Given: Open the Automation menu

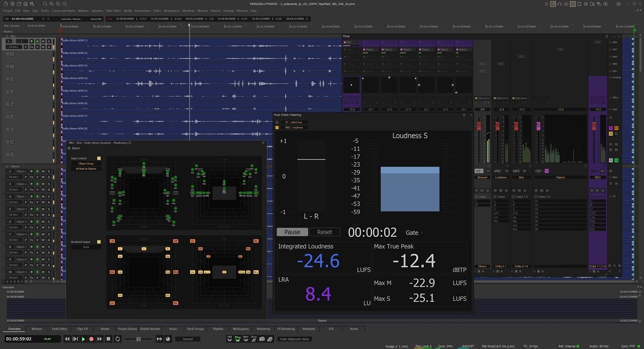Looking at the screenshot, I should tap(142, 10).
